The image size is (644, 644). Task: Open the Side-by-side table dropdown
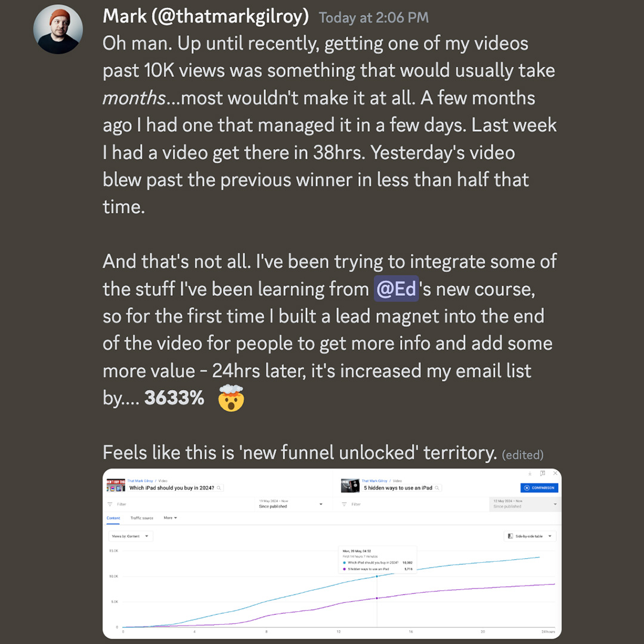point(530,536)
